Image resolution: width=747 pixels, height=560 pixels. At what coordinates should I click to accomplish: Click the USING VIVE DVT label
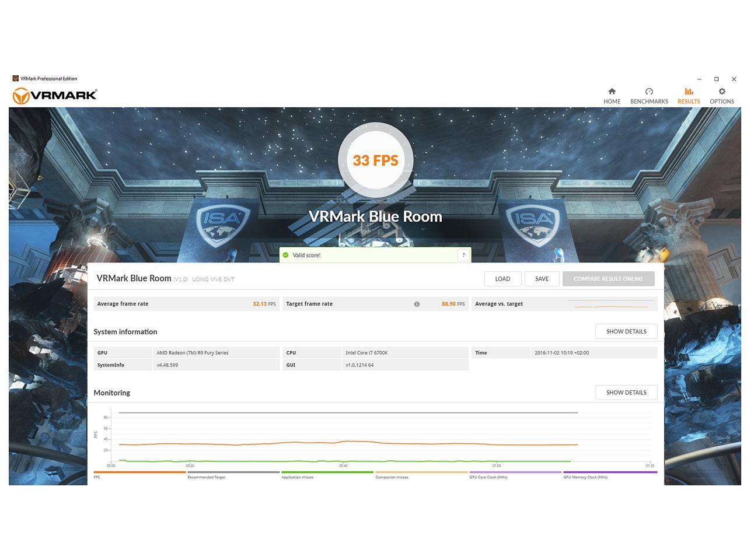pos(213,279)
